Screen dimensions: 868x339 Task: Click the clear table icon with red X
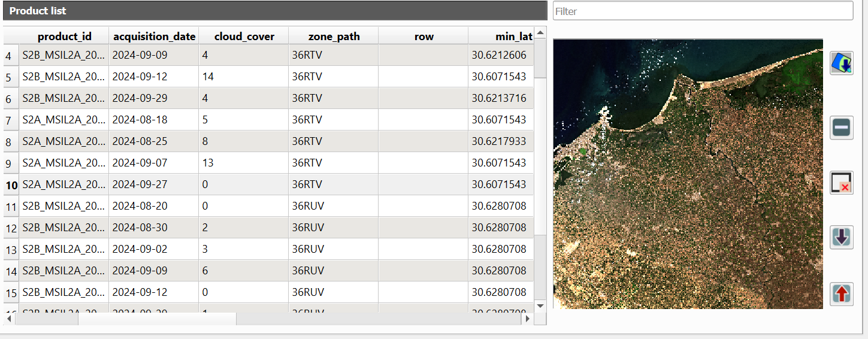(x=841, y=183)
